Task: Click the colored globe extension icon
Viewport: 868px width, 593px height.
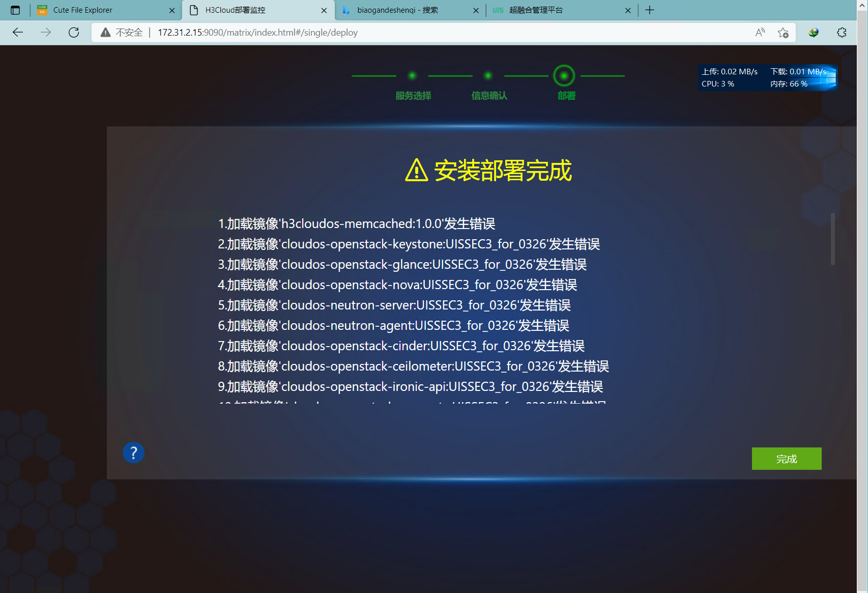Action: [x=814, y=33]
